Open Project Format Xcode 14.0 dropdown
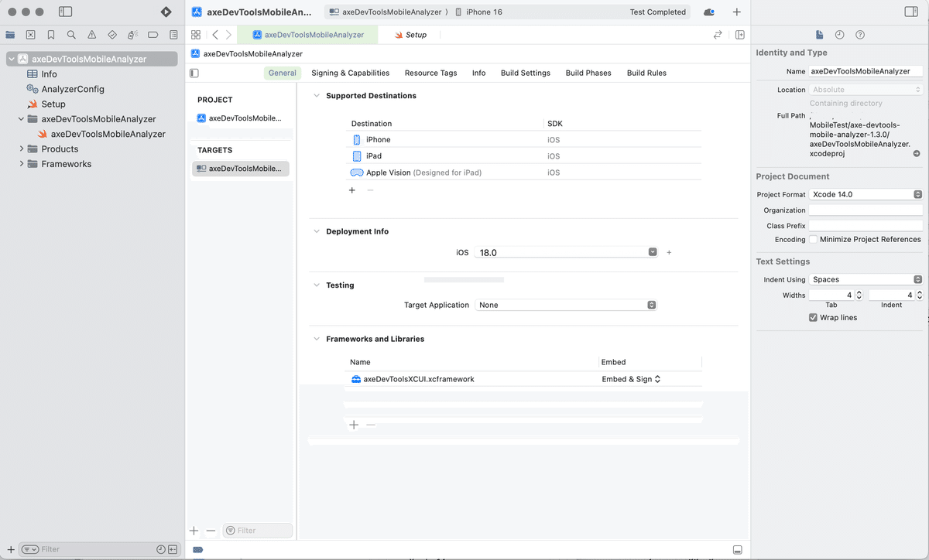The image size is (929, 560). 866,194
